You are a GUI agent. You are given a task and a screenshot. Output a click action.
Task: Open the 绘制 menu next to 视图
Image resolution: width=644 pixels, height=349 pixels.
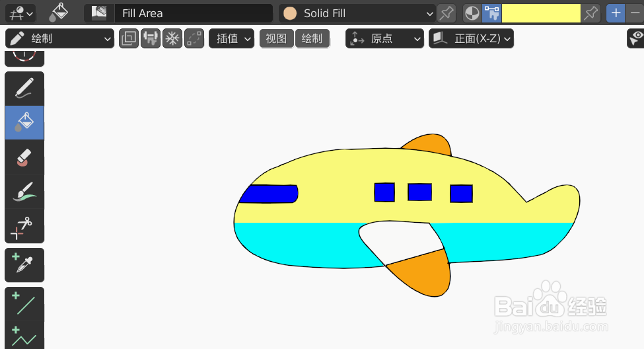pyautogui.click(x=312, y=38)
